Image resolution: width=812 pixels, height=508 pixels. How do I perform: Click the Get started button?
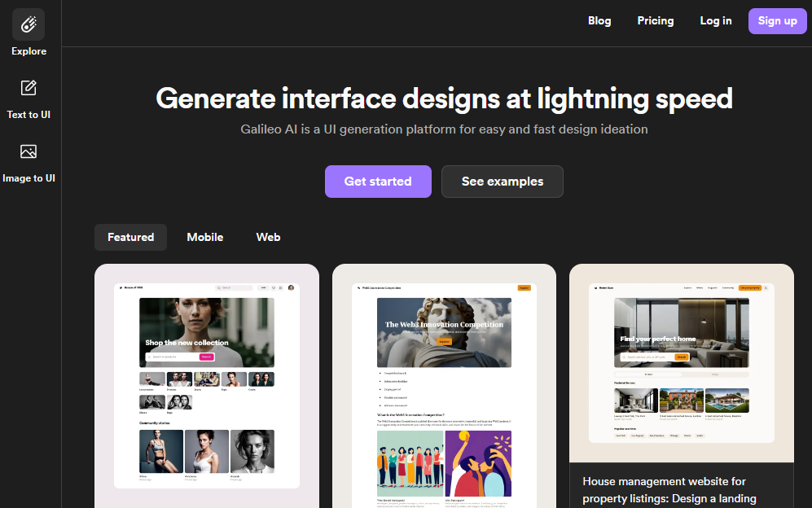(x=378, y=182)
